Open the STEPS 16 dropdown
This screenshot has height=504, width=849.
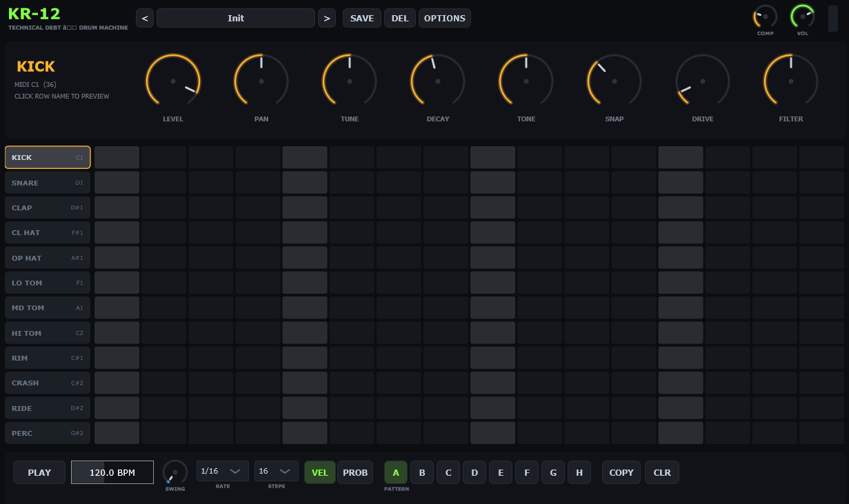pyautogui.click(x=277, y=471)
